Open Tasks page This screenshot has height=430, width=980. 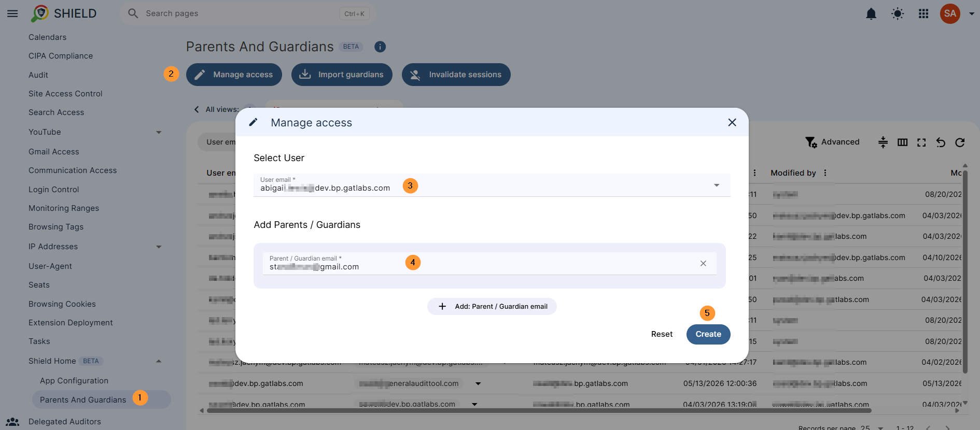pos(39,341)
